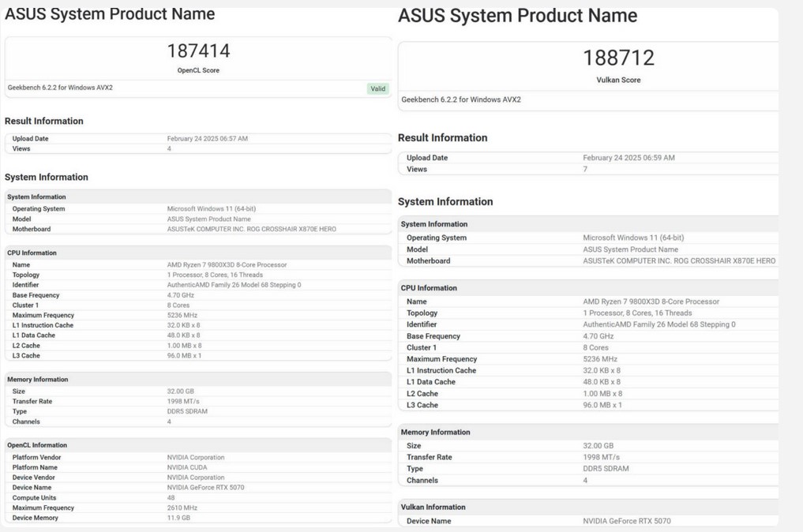The height and width of the screenshot is (532, 803).
Task: Click the "OpenCL Score" label
Action: tap(198, 70)
